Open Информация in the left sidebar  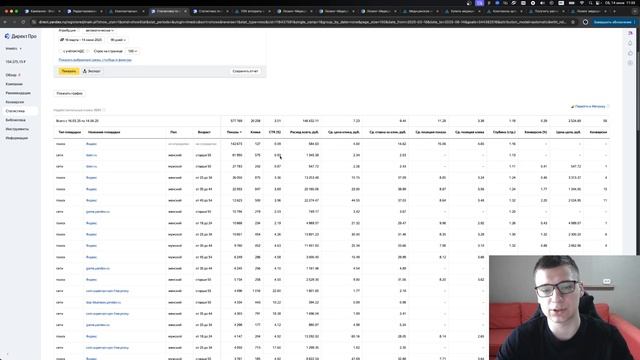(x=17, y=138)
